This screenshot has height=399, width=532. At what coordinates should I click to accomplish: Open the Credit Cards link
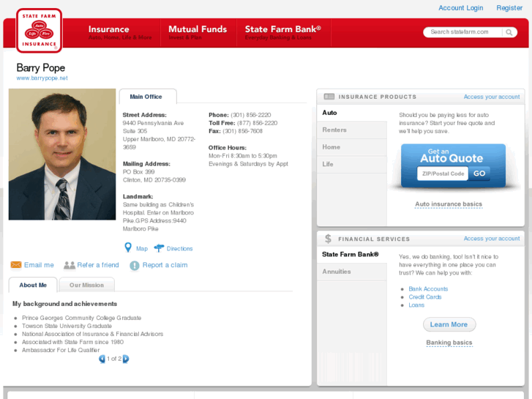click(424, 297)
